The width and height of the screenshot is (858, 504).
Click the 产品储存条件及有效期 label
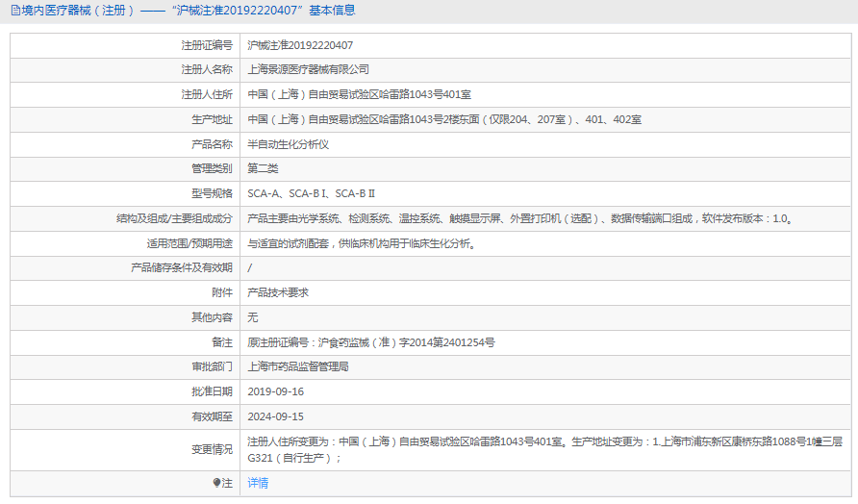182,267
